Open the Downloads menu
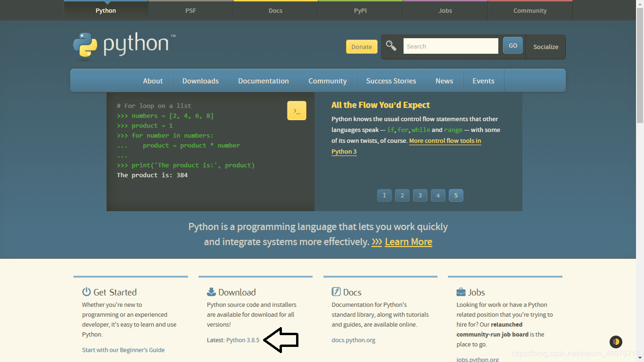Viewport: 644px width, 362px height. [x=200, y=81]
